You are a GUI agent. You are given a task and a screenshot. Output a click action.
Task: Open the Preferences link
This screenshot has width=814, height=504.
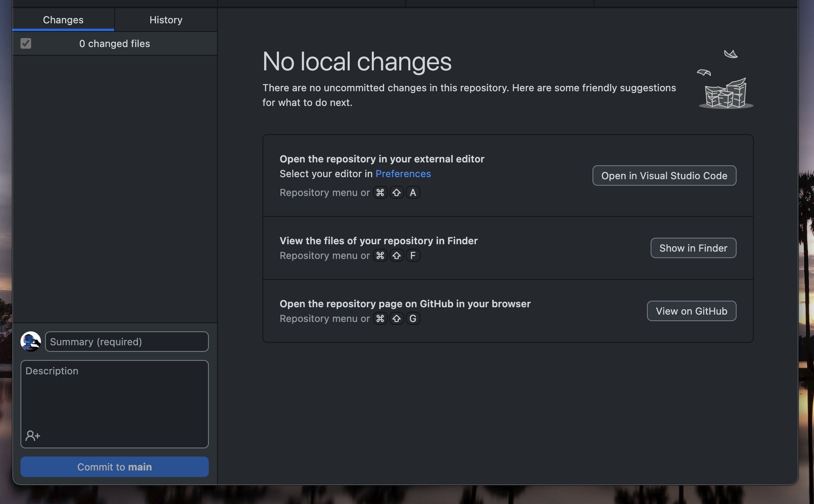(x=403, y=173)
